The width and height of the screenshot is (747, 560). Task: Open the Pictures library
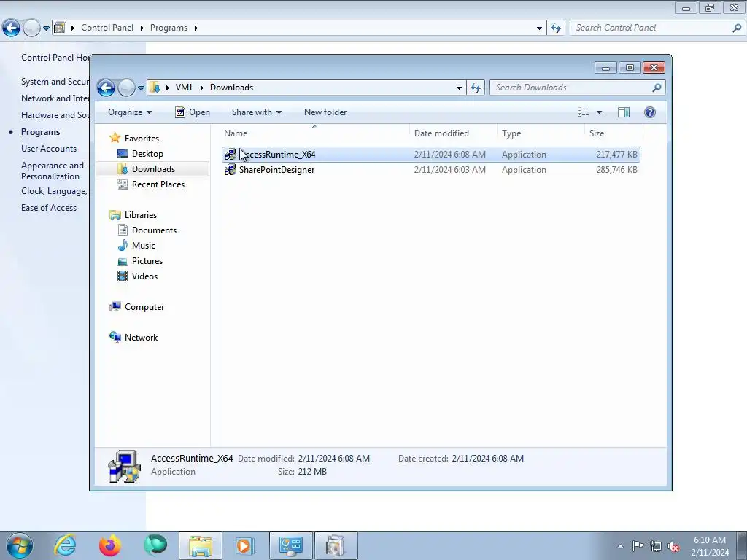[147, 261]
